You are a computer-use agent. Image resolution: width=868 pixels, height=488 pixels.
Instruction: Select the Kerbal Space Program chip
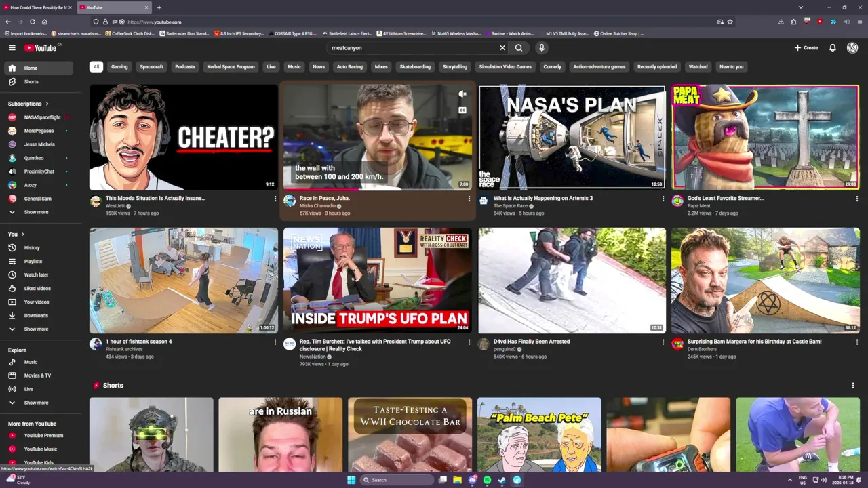[231, 66]
